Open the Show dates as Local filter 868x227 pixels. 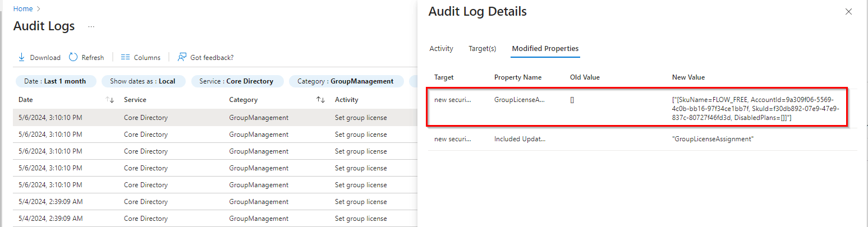coord(143,81)
